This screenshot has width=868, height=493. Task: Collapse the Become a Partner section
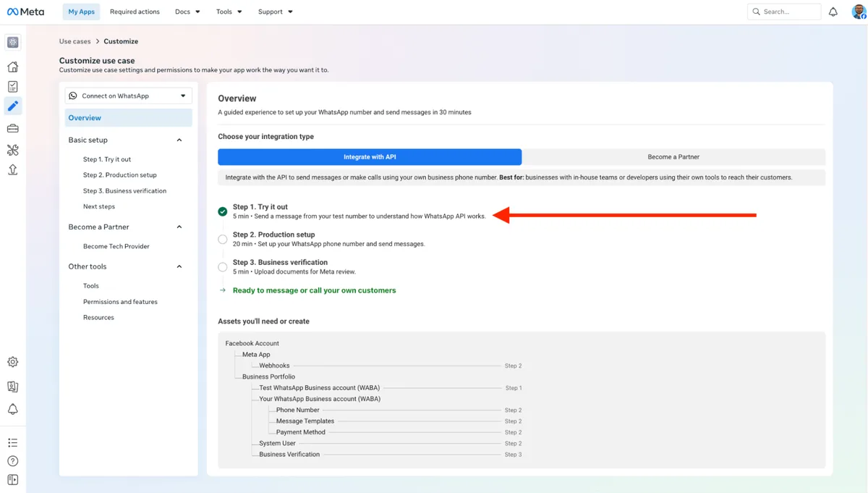(x=179, y=227)
